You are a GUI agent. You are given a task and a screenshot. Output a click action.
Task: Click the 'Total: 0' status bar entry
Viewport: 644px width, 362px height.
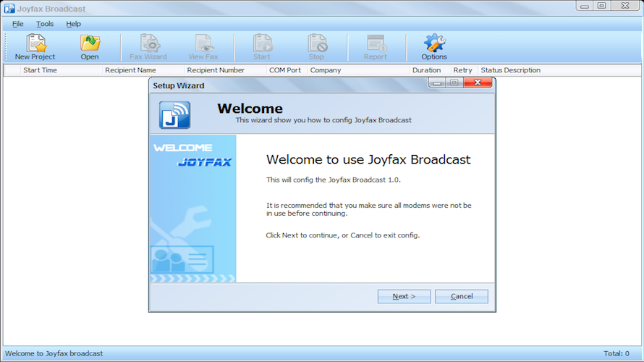point(616,353)
